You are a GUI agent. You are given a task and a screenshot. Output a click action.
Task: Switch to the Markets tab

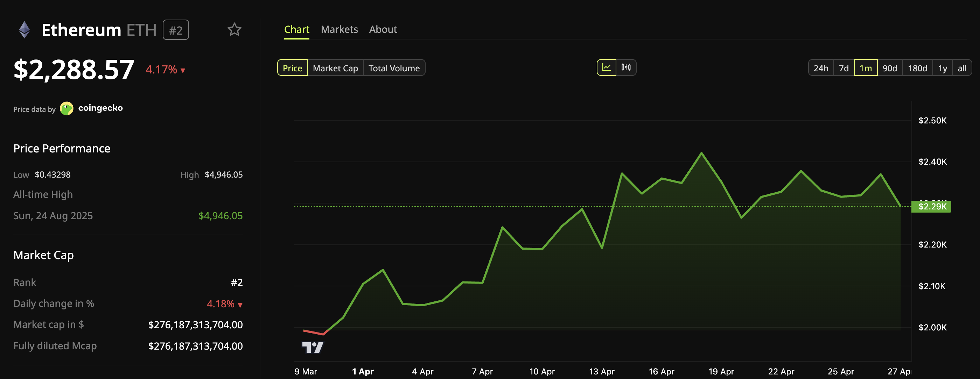pyautogui.click(x=339, y=29)
